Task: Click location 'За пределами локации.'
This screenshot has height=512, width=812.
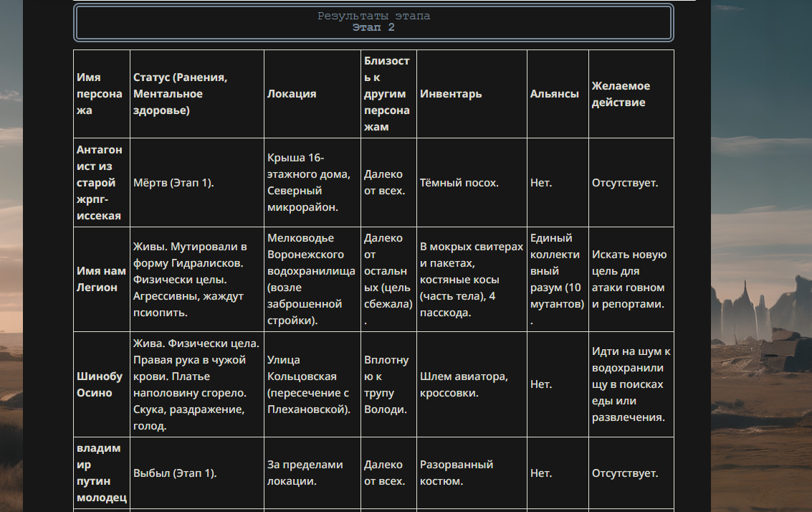Action: [312, 473]
